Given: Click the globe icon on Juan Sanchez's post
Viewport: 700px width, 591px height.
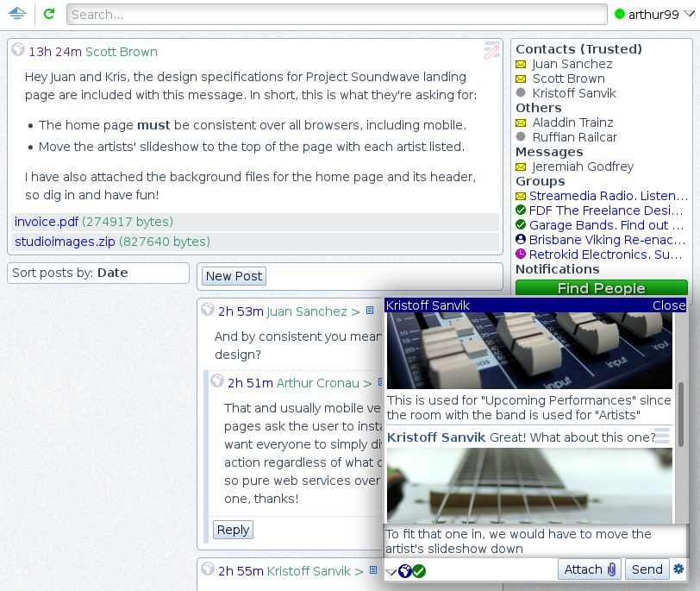Looking at the screenshot, I should [x=207, y=311].
